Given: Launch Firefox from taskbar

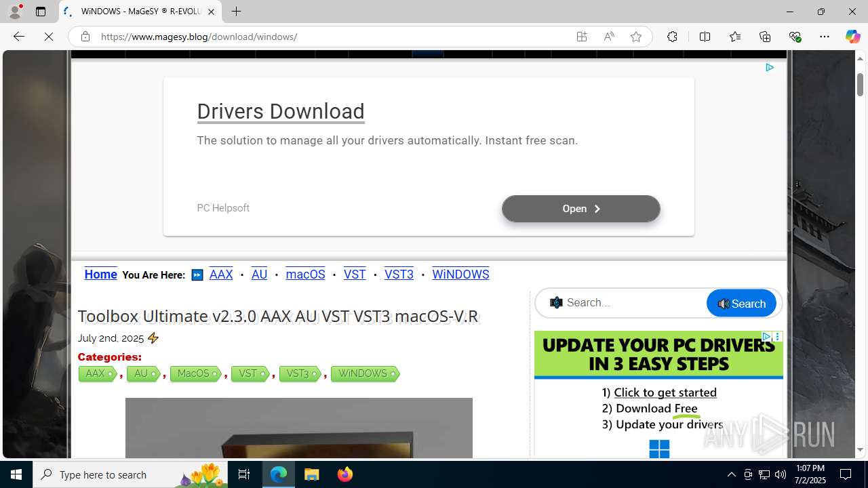Looking at the screenshot, I should point(345,474).
